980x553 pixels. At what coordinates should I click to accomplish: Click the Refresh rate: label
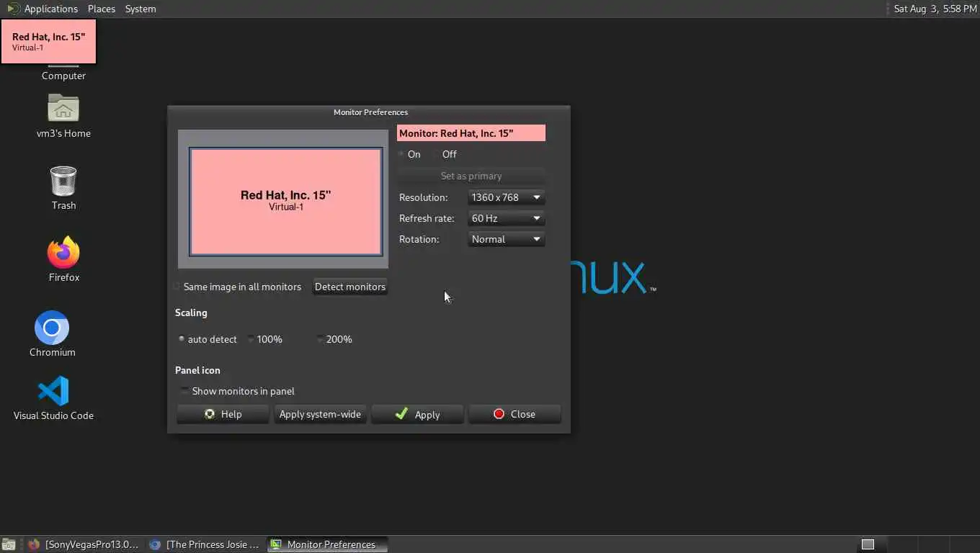coord(427,218)
